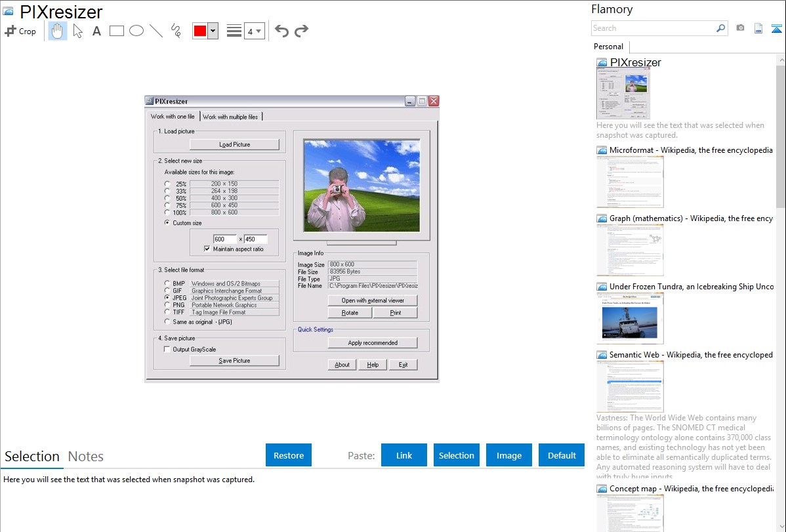Click the Flamory Search input field
Screen dimensions: 786x532
click(653, 28)
